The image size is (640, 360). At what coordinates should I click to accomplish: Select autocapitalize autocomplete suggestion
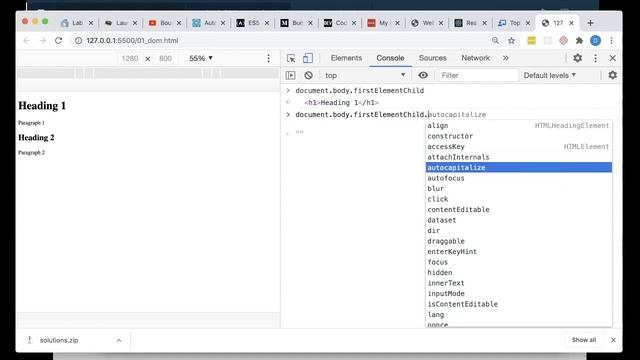(519, 167)
